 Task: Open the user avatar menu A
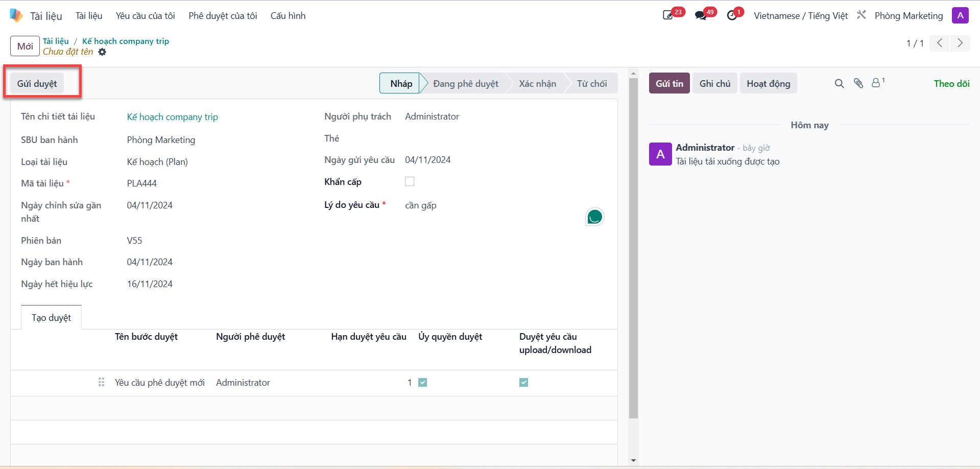[x=960, y=15]
